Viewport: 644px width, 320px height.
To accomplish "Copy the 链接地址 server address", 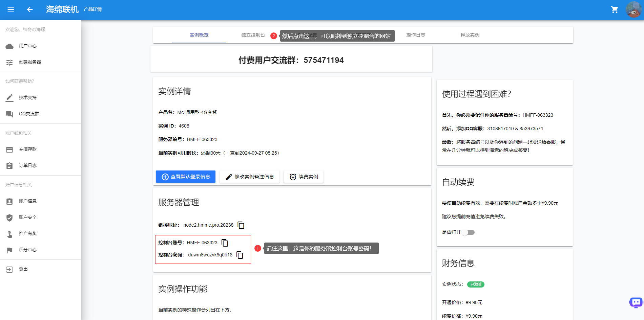I will pos(241,225).
